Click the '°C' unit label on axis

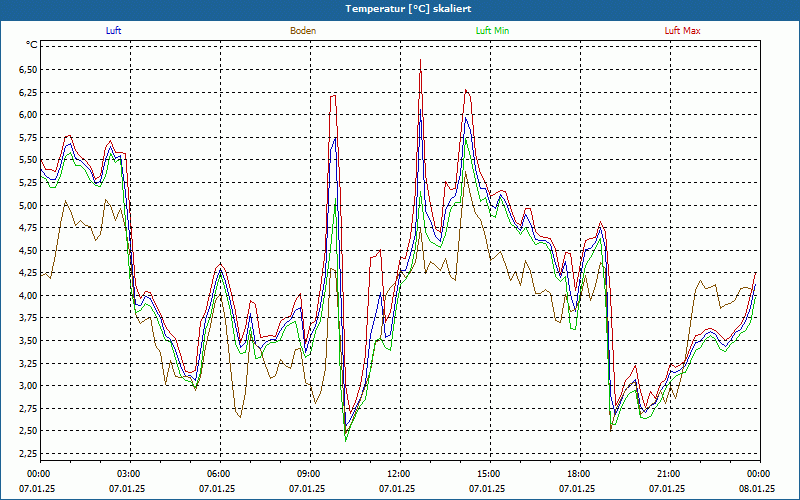pyautogui.click(x=32, y=45)
